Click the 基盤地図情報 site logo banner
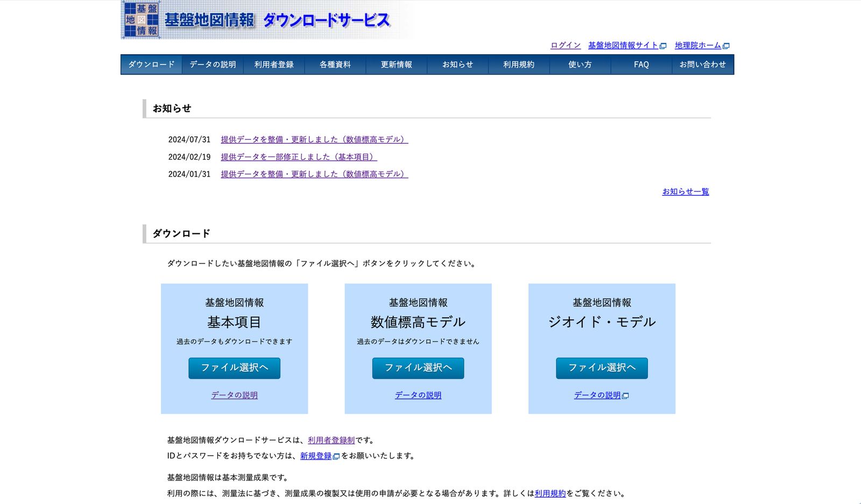Screen dimensions: 861x504 tap(267, 20)
